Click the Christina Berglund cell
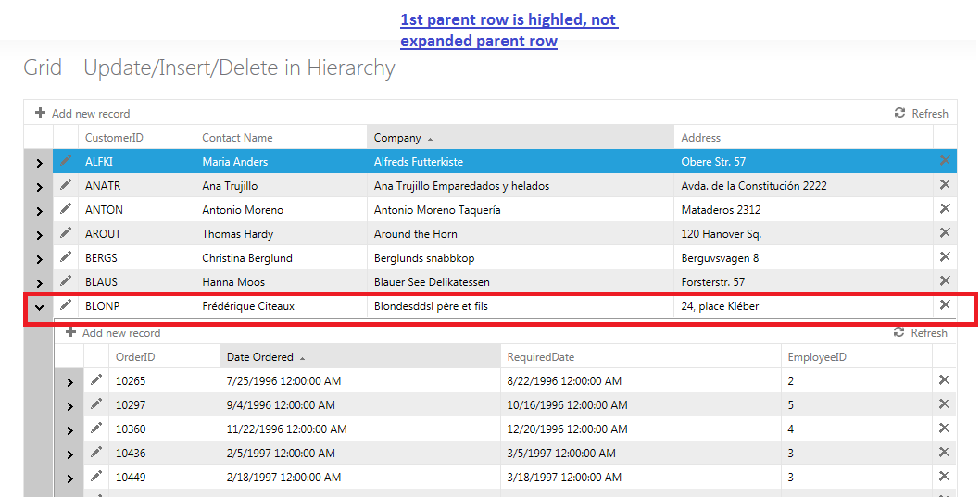980x497 pixels. click(x=281, y=258)
